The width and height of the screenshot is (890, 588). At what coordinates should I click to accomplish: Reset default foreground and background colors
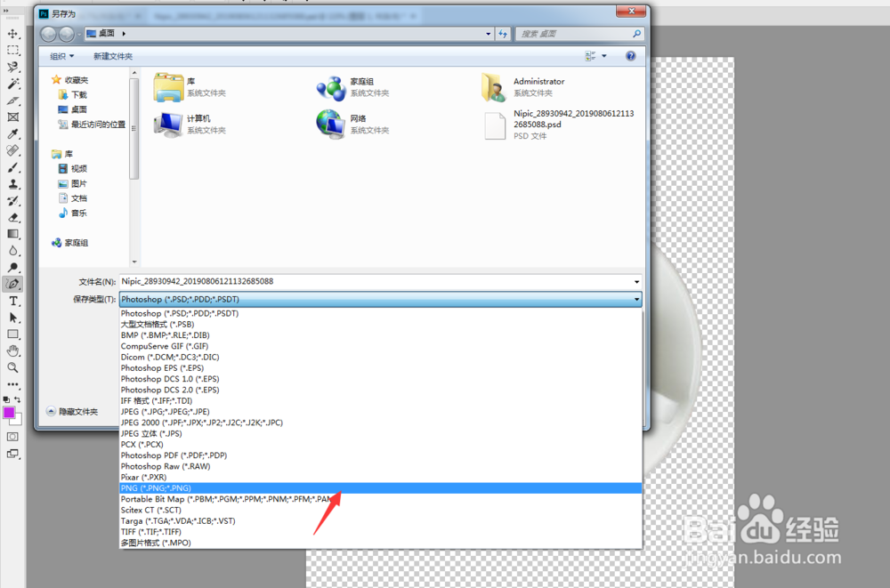pos(6,399)
